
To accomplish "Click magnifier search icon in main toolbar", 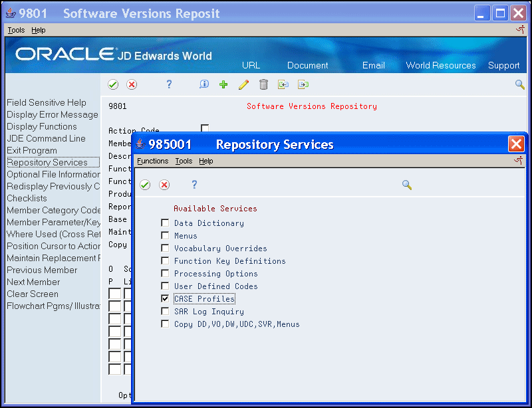I will click(520, 84).
